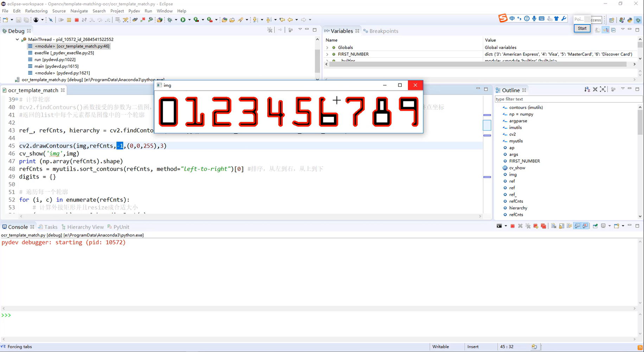This screenshot has height=352, width=644.
Task: Click the Clear Console icon
Action: [553, 226]
